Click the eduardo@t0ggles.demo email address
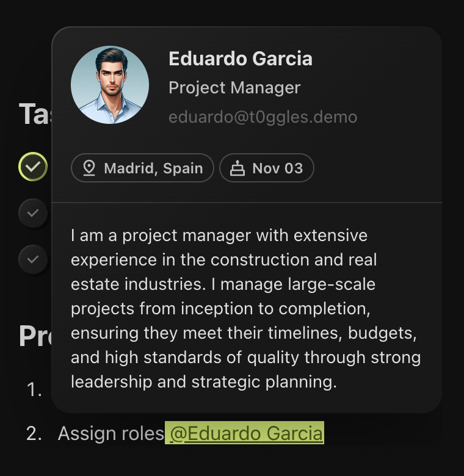 263,117
